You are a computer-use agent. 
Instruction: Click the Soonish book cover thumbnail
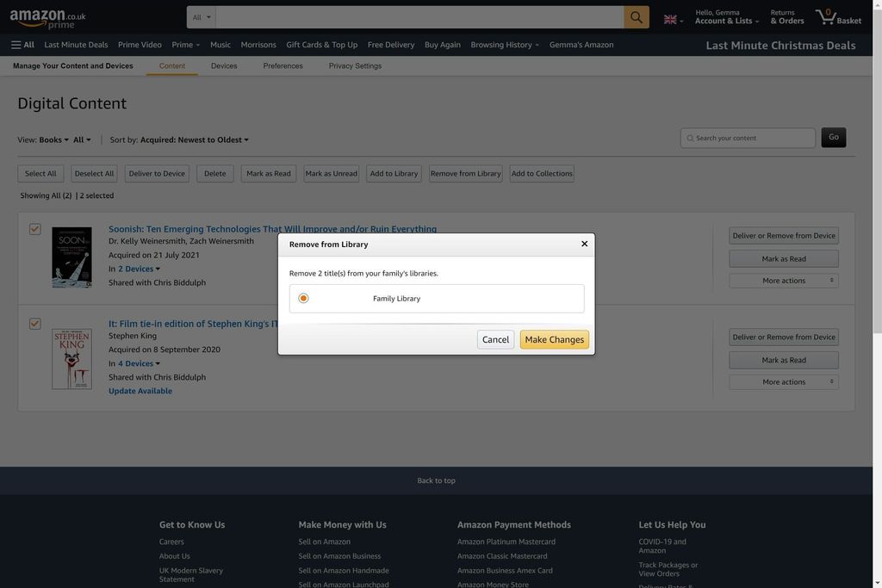click(x=72, y=257)
